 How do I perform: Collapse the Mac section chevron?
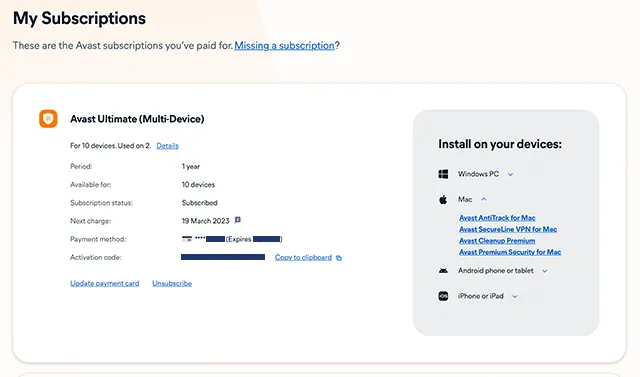point(484,200)
